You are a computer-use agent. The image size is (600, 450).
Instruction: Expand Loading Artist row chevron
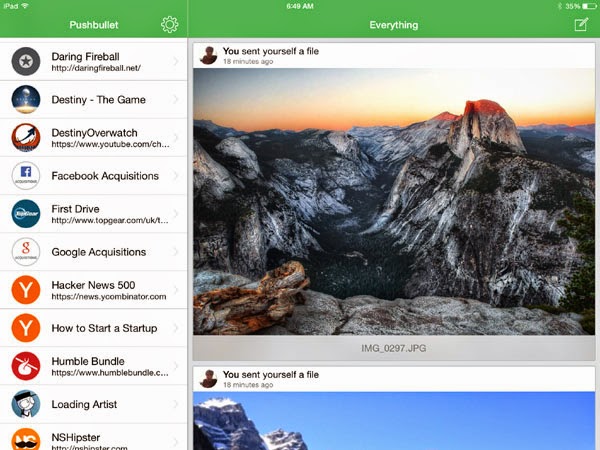click(x=176, y=404)
